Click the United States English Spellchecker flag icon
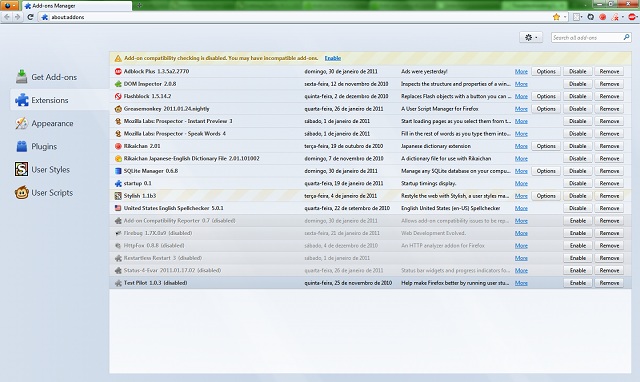Image resolution: width=640 pixels, height=382 pixels. point(118,208)
